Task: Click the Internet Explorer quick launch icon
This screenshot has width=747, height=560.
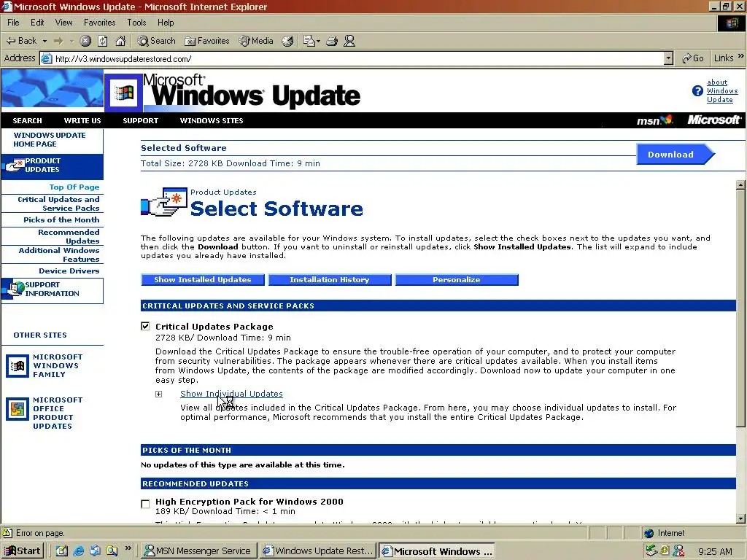Action: point(79,551)
